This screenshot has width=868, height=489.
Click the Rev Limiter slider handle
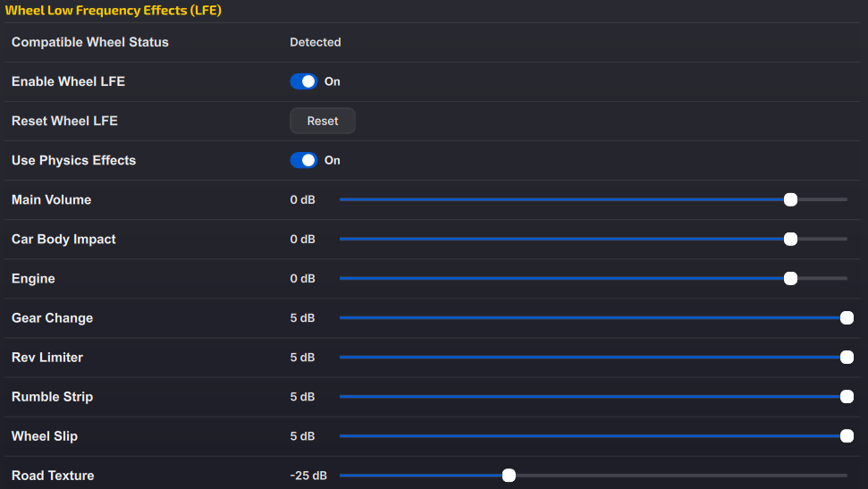click(x=847, y=357)
